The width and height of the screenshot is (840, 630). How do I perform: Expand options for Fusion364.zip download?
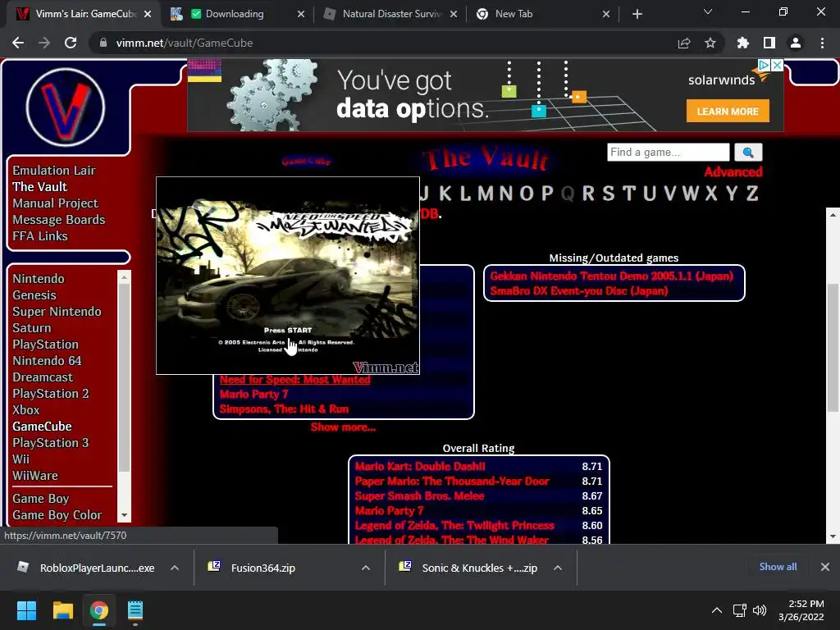[x=366, y=568]
